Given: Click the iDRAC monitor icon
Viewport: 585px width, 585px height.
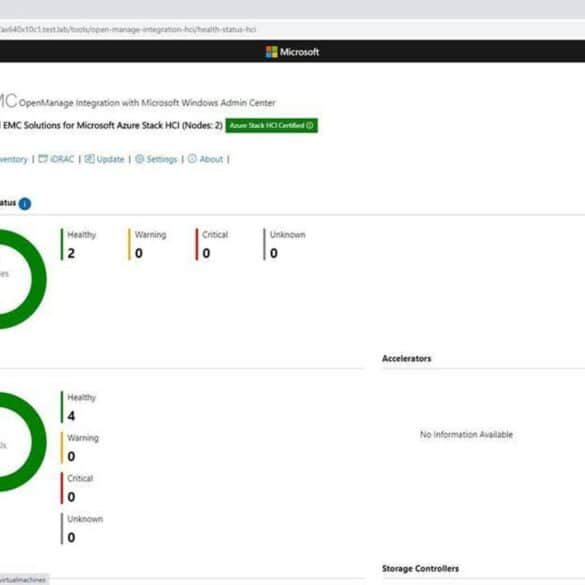Looking at the screenshot, I should pyautogui.click(x=43, y=159).
